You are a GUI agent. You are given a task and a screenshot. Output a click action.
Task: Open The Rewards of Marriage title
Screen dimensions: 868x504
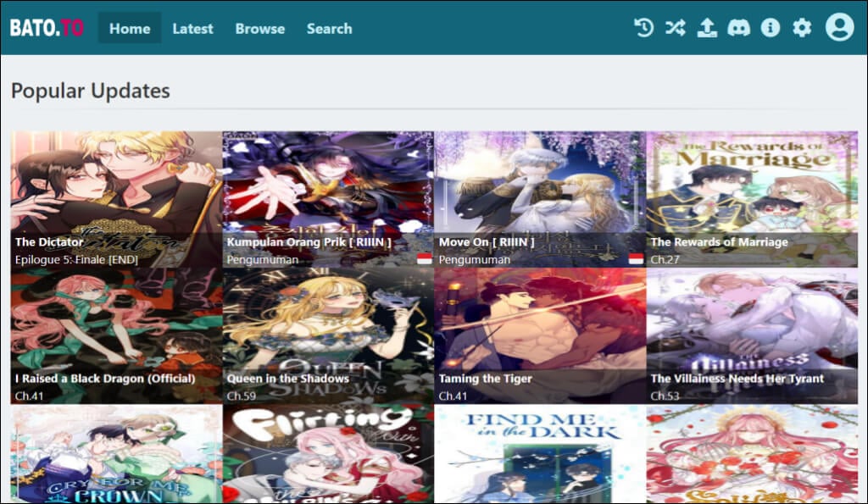[x=719, y=241]
